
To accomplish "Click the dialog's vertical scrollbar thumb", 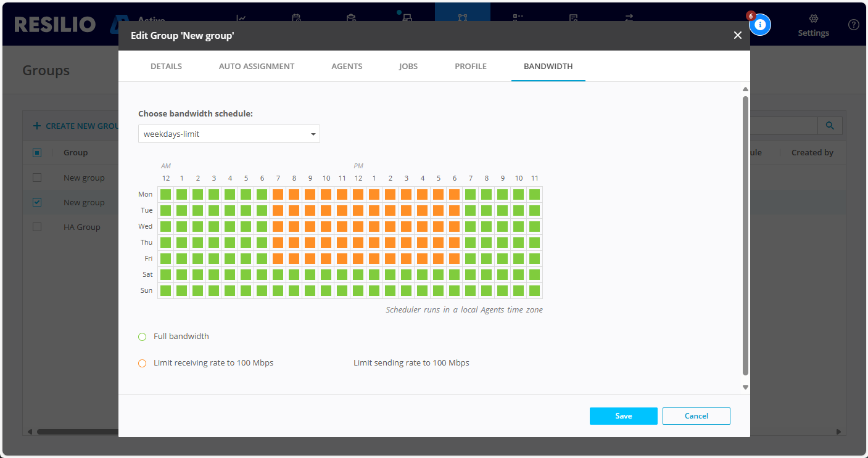I will pyautogui.click(x=745, y=234).
